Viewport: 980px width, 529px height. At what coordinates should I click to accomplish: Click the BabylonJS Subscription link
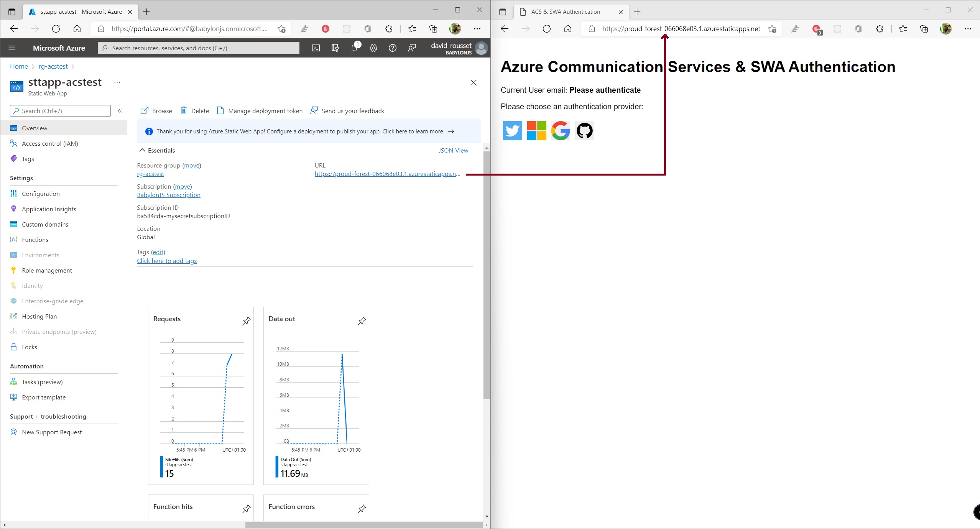click(x=168, y=195)
